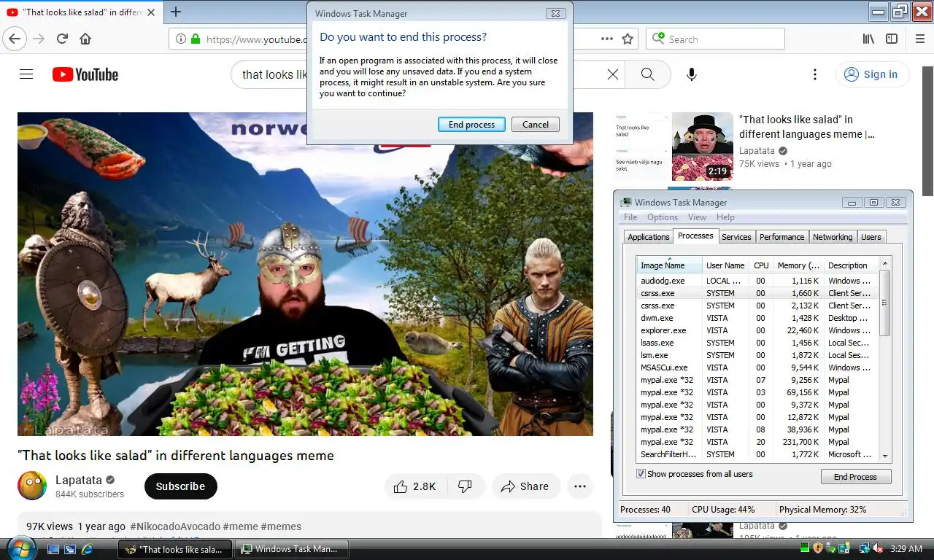Launch Internet Explorer from quick launch
Viewport: 934px width, 560px height.
pos(87,548)
